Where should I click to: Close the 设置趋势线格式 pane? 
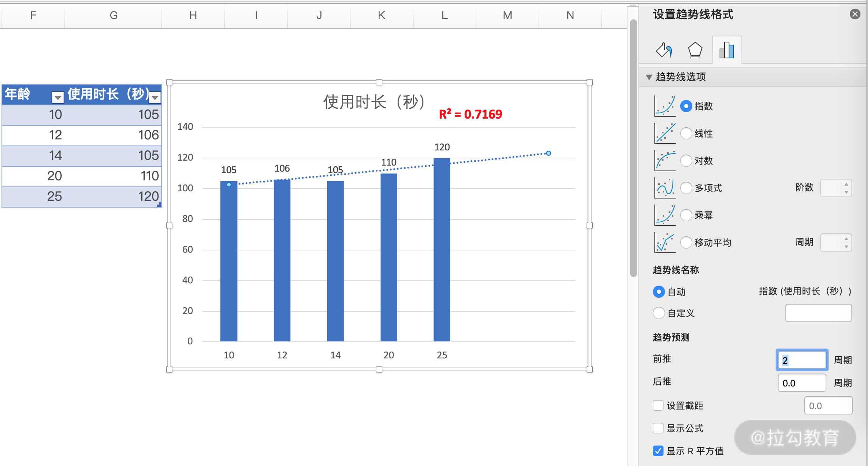855,14
